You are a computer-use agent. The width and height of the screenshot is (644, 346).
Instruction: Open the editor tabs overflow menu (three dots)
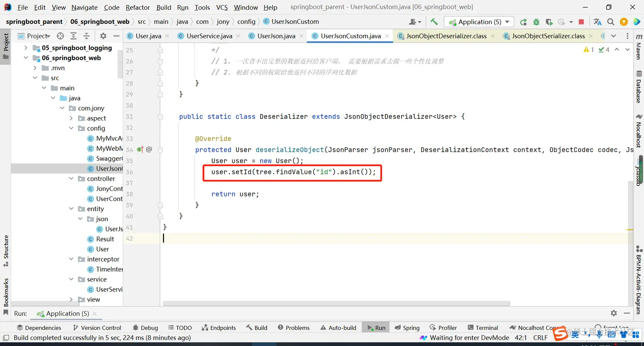tap(627, 36)
